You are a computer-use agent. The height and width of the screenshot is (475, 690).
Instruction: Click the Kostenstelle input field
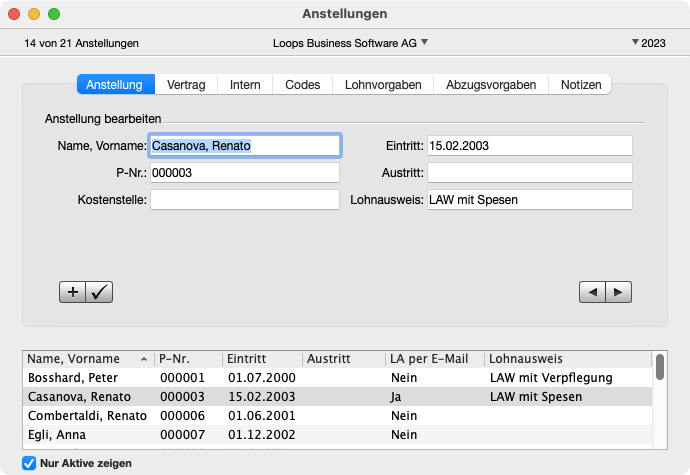[x=245, y=200]
